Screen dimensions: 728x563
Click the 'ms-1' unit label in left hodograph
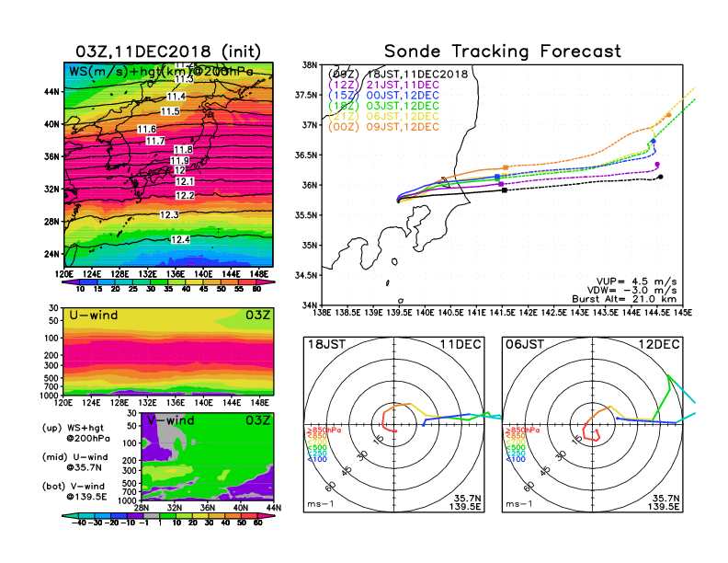point(320,504)
